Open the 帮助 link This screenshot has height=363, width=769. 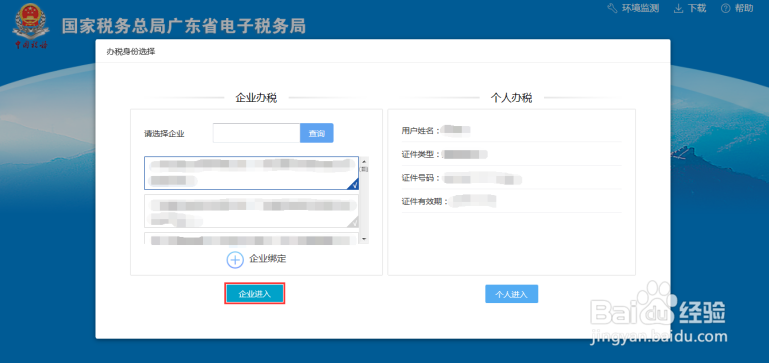click(744, 8)
